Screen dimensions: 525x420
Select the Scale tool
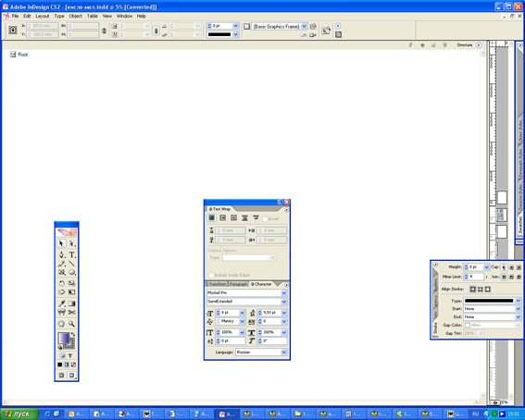coord(72,283)
